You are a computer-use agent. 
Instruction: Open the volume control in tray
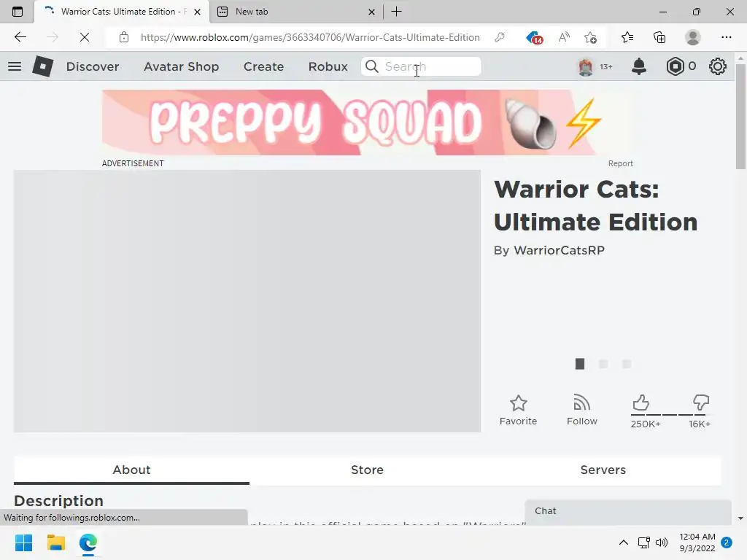tap(662, 542)
